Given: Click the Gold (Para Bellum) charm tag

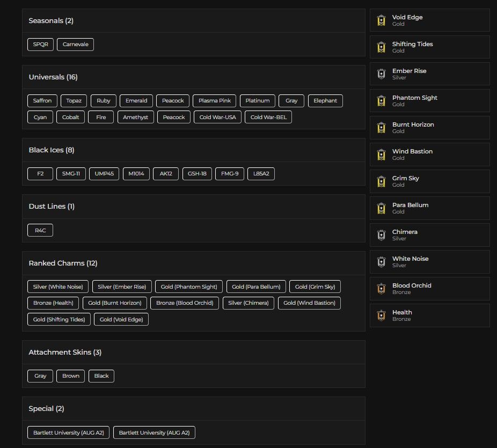Looking at the screenshot, I should pyautogui.click(x=256, y=287).
